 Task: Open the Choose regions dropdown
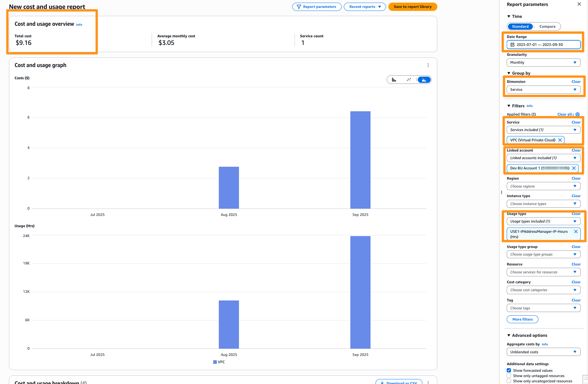[x=543, y=186]
